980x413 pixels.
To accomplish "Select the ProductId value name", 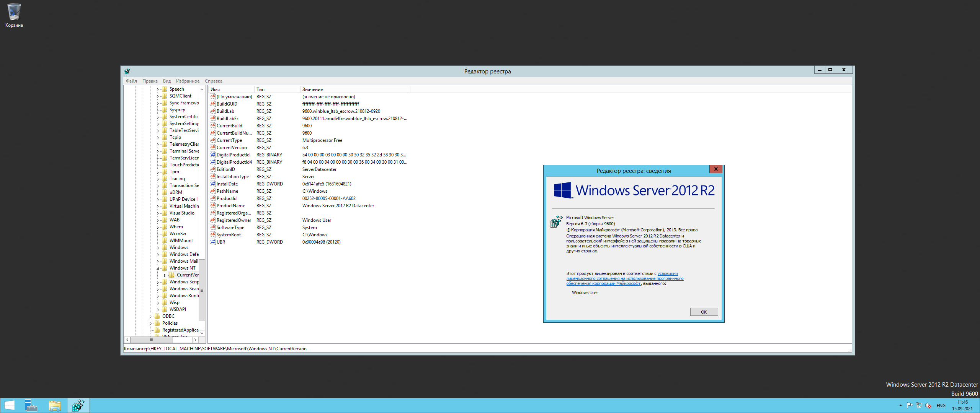I will (x=227, y=198).
